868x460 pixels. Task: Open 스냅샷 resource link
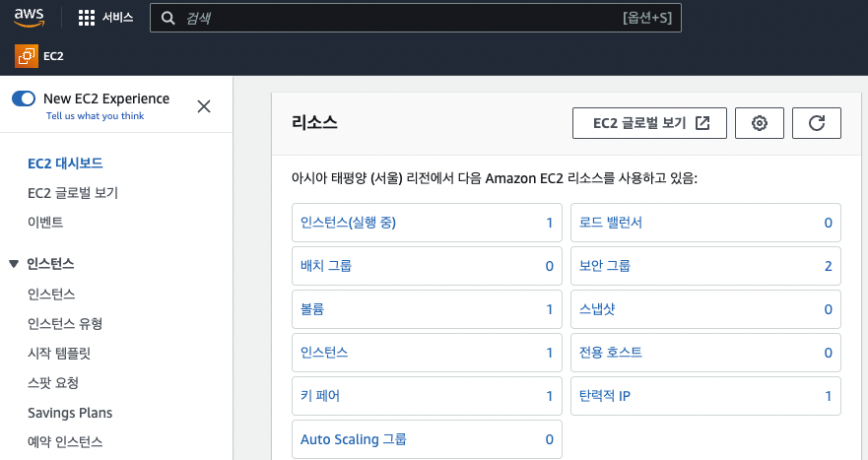[597, 309]
